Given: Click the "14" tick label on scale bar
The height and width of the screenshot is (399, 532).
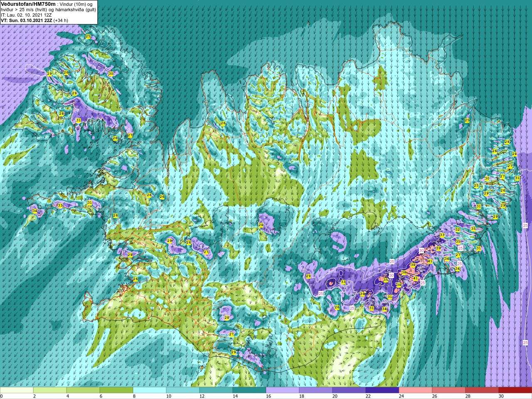Looking at the screenshot, I should coord(234,396).
